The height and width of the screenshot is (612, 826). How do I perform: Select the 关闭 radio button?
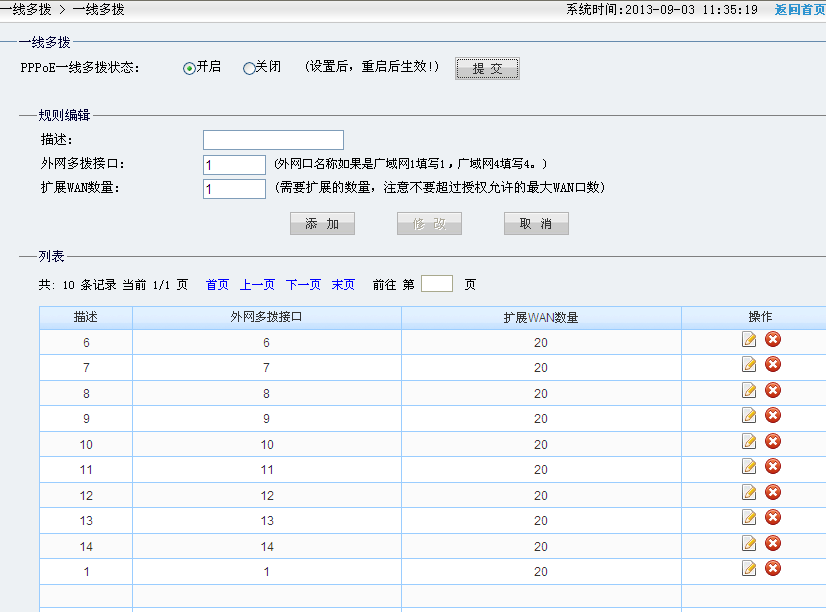249,68
